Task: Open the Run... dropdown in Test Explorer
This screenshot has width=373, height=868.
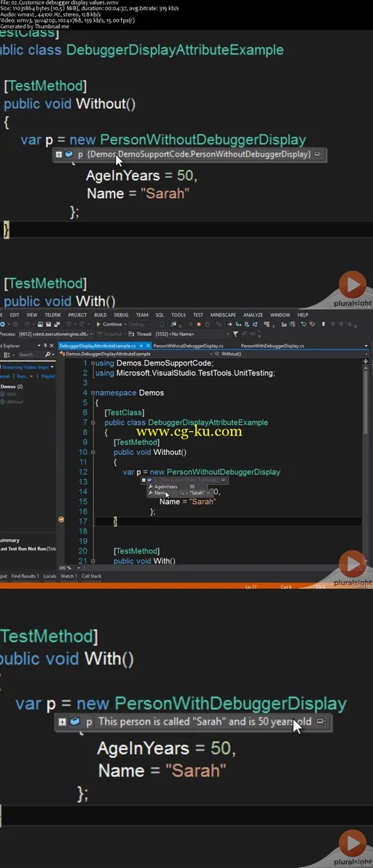Action: pos(23,376)
